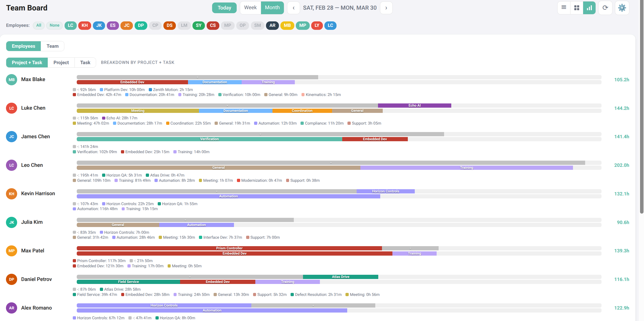Toggle the SY employee filter chip
644x321 pixels.
pos(198,25)
